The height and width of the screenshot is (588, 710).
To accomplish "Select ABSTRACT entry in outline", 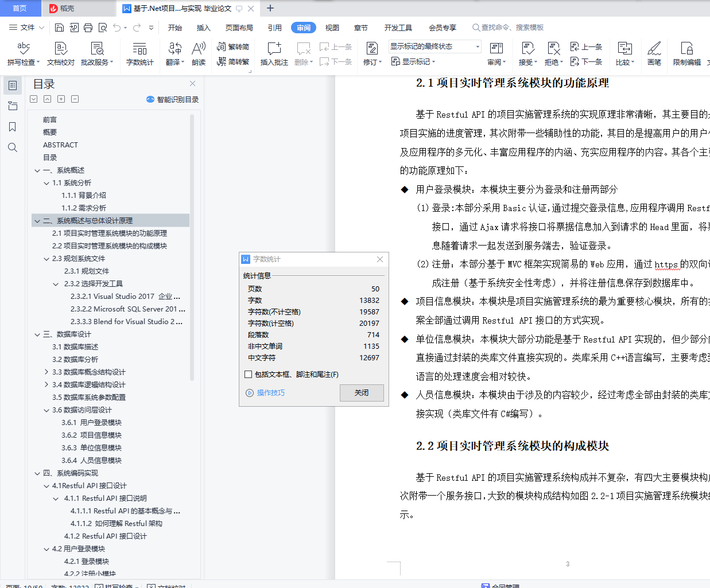I will [x=60, y=145].
